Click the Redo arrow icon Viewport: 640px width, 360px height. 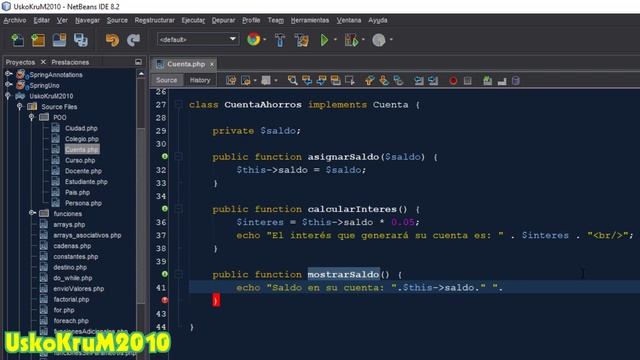[x=133, y=40]
